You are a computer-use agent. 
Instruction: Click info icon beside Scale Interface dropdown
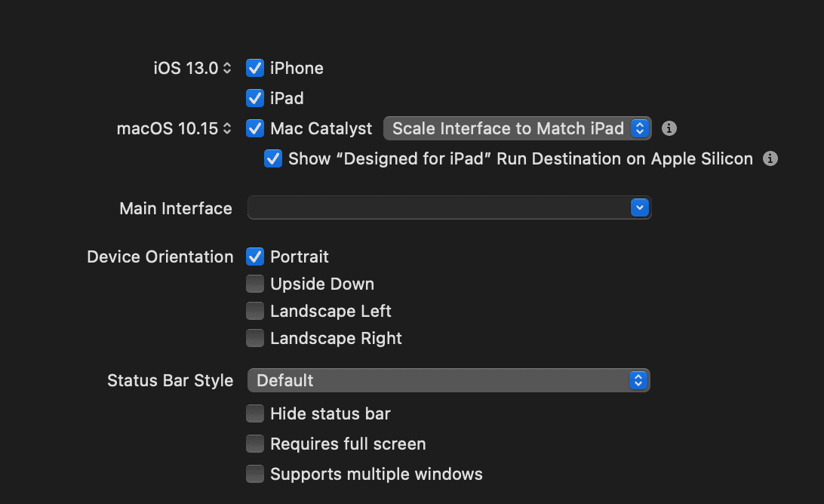(669, 128)
